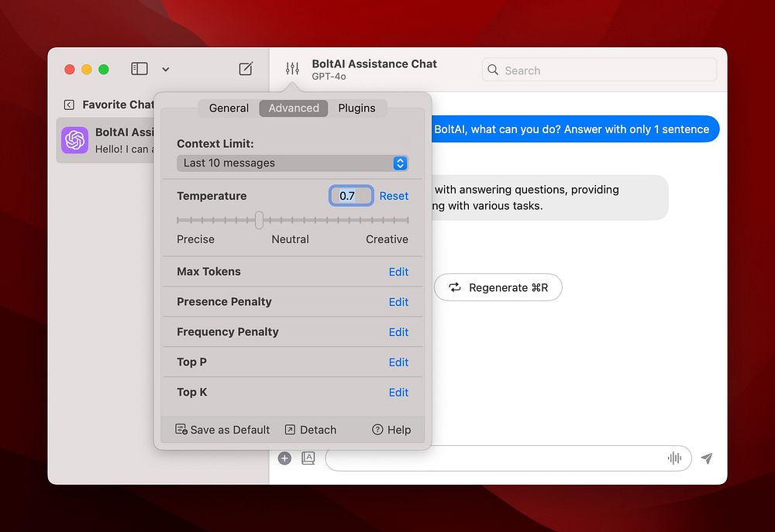
Task: Create a new chat with compose icon
Action: 246,69
